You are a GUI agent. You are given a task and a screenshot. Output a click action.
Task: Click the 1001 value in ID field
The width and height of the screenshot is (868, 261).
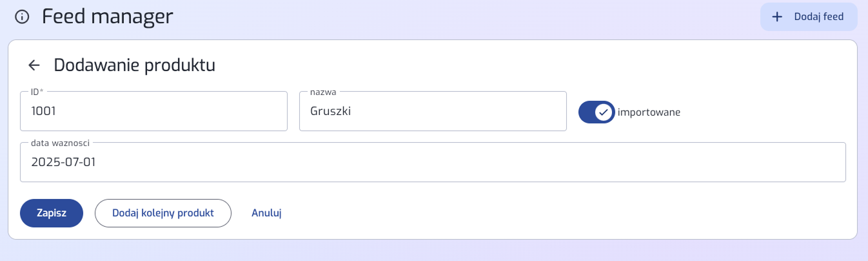pos(44,111)
